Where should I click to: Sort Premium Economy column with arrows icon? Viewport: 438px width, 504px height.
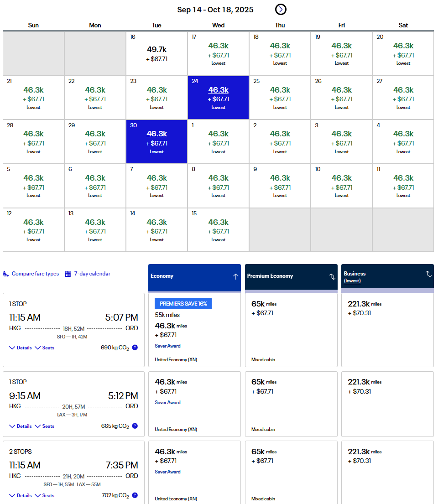332,276
